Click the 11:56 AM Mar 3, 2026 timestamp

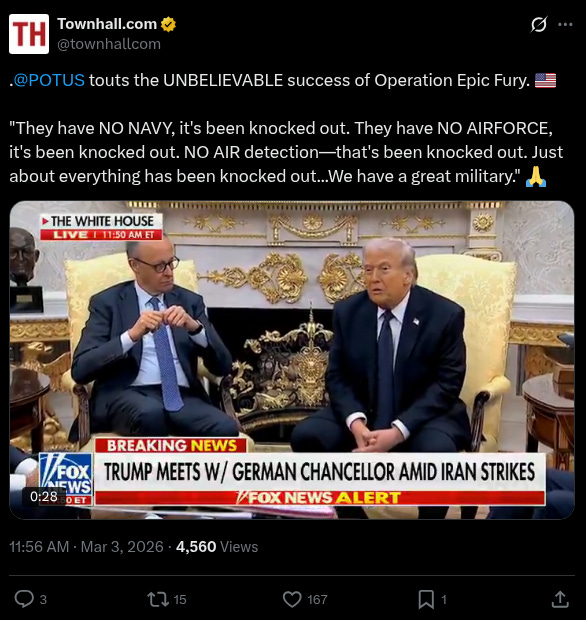pyautogui.click(x=86, y=547)
